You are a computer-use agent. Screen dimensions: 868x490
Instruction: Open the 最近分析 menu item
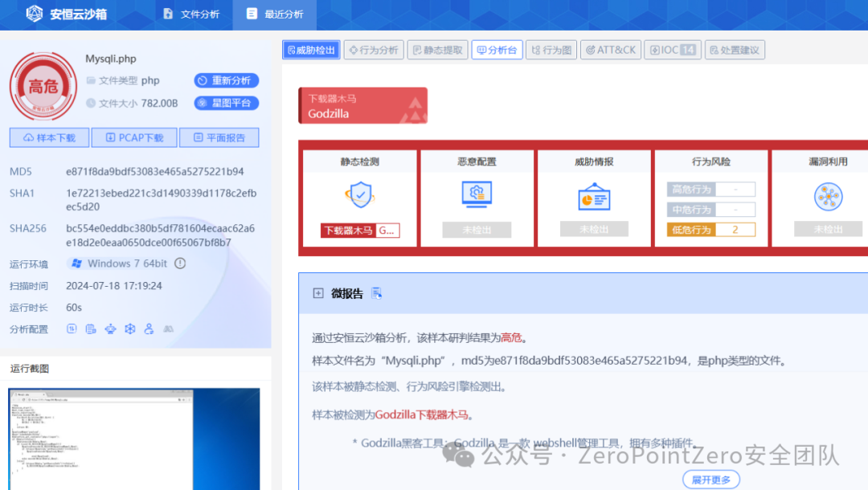[x=275, y=14]
